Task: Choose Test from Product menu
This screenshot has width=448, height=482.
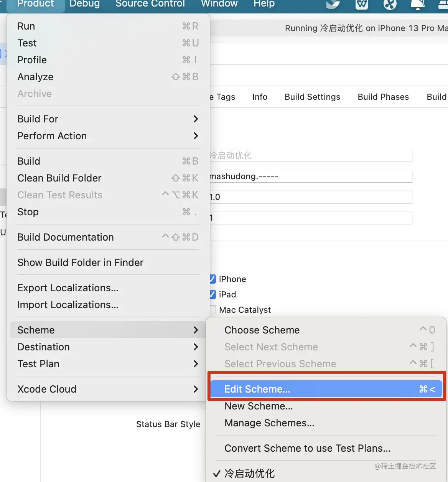Action: click(x=108, y=43)
